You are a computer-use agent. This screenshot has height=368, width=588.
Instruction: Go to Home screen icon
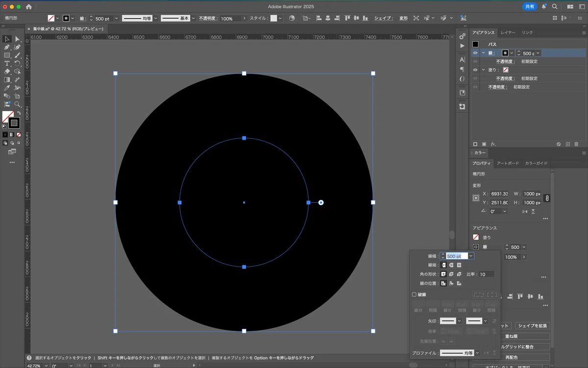[28, 7]
